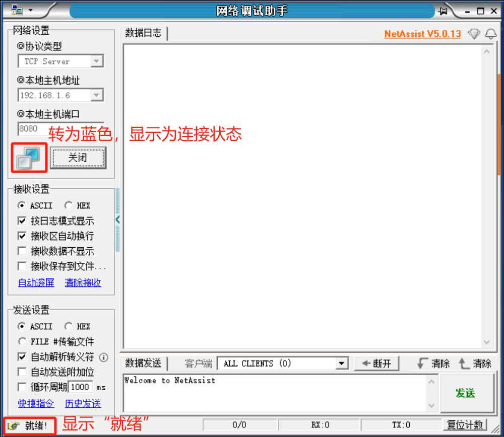Image resolution: width=504 pixels, height=437 pixels.
Task: Toggle 按日志模式显示 checkbox
Action: point(22,221)
